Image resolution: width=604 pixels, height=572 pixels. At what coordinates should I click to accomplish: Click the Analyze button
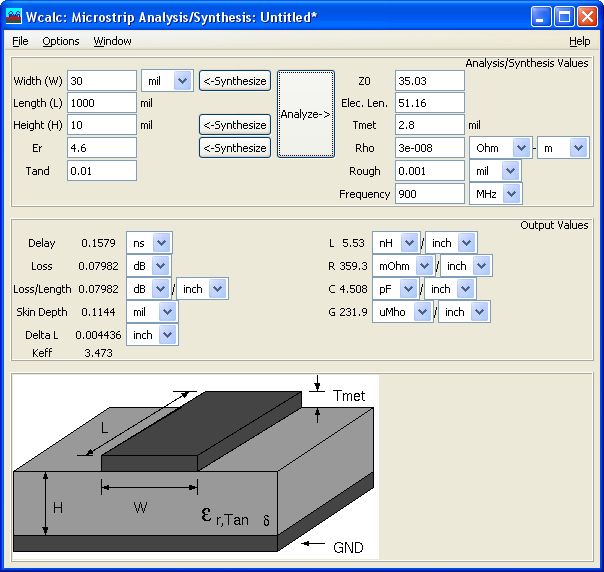tap(306, 114)
